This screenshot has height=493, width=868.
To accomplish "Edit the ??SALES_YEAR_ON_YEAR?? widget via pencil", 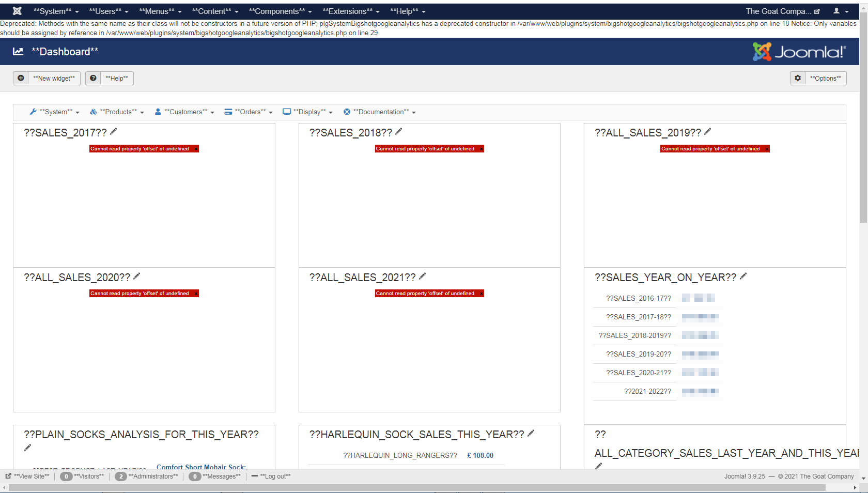I will pos(743,276).
